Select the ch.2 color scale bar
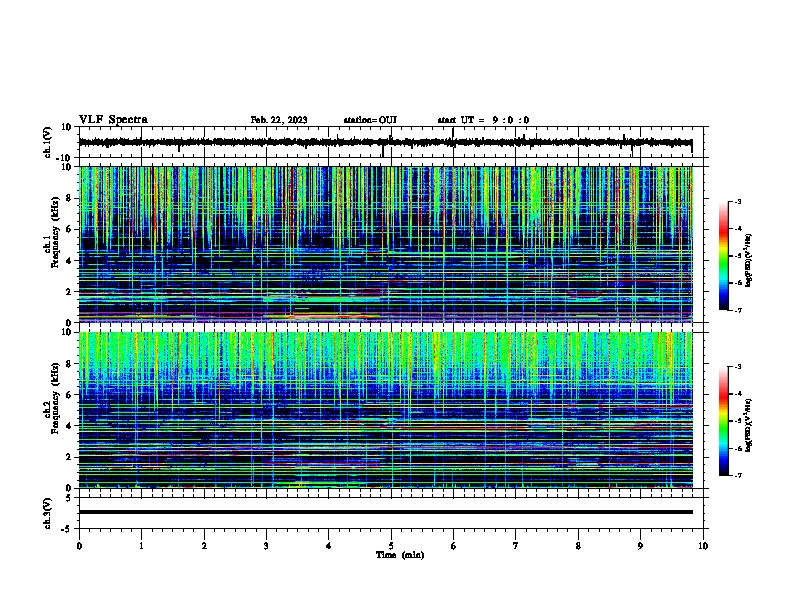Image resolution: width=792 pixels, height=612 pixels. pyautogui.click(x=724, y=421)
